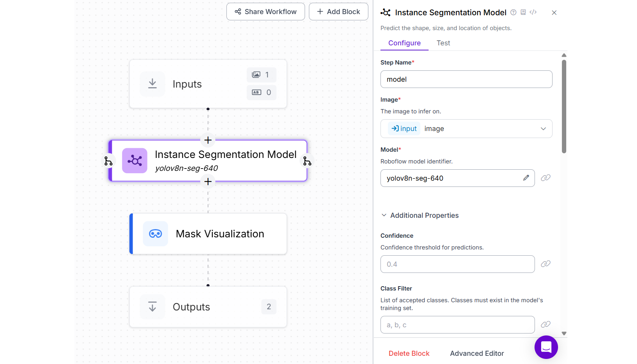Viewport: 637px width, 364px height.
Task: Click the Instance Segmentation Model node icon
Action: point(135,160)
